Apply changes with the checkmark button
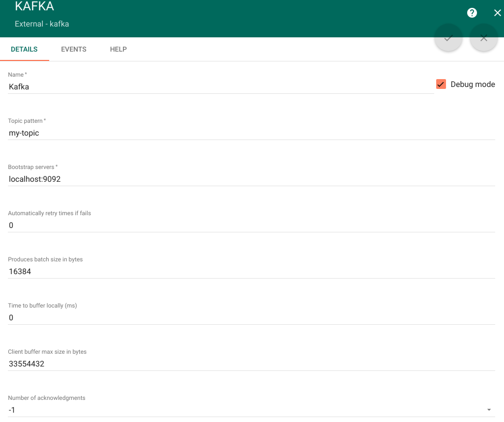The image size is (504, 422). click(x=448, y=38)
